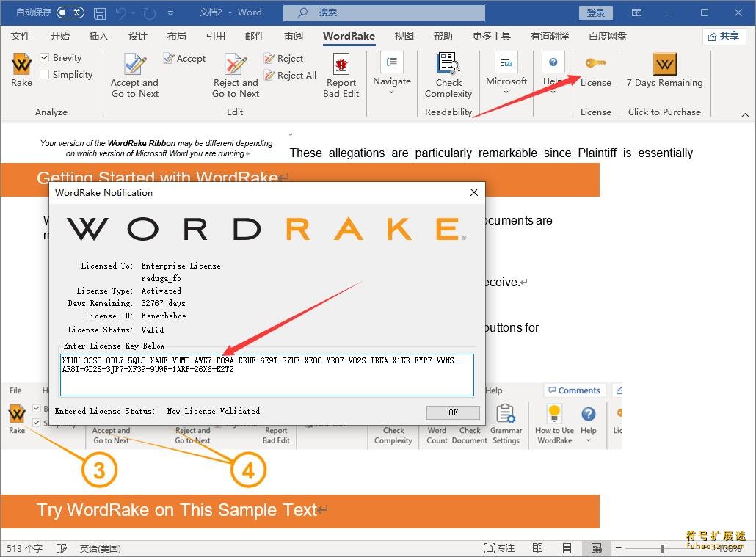Viewport: 756px width, 557px height.
Task: Click the 513 个字 word count
Action: point(25,548)
